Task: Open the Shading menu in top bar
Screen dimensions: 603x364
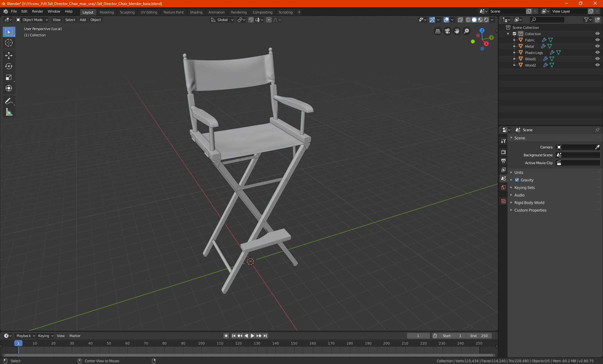Action: [x=196, y=12]
